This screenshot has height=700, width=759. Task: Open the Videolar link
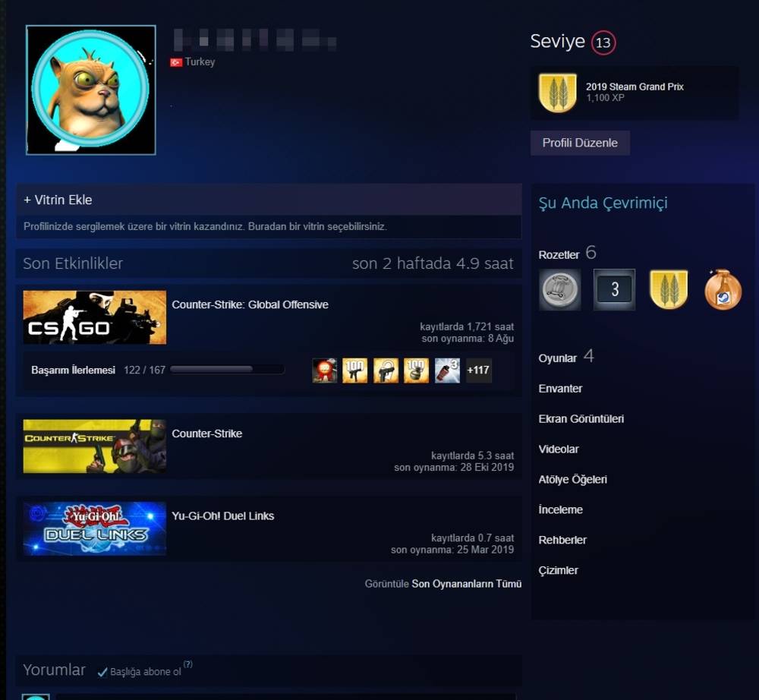point(559,449)
